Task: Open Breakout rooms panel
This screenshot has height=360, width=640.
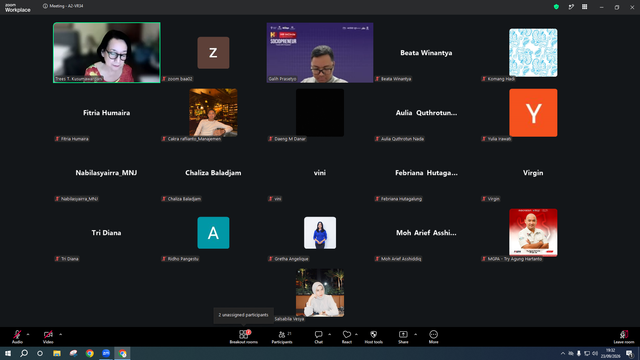Action: pyautogui.click(x=244, y=337)
